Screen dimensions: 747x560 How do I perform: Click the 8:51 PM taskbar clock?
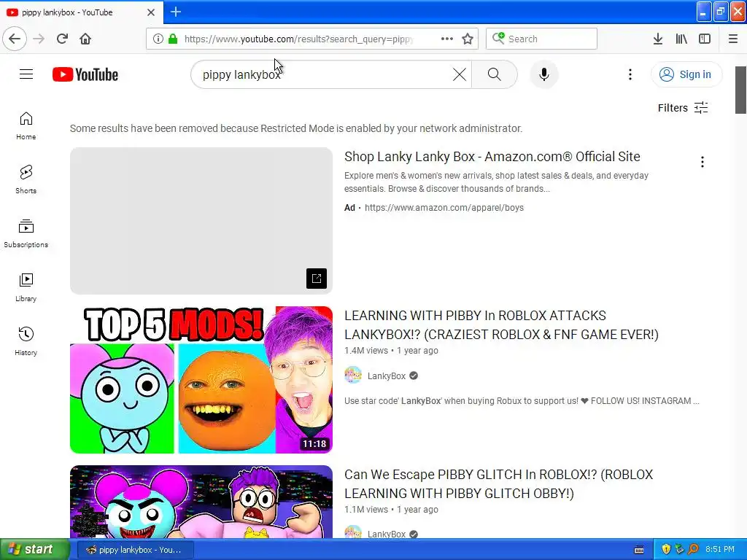[x=719, y=549]
